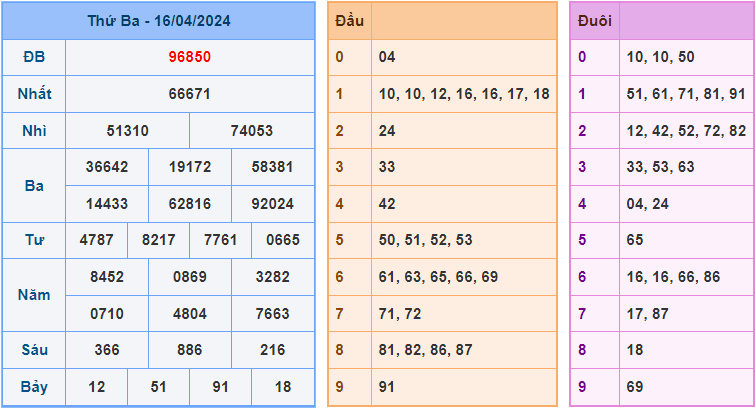756x409 pixels.
Task: Select fifth prize number 8452
Action: tap(107, 277)
